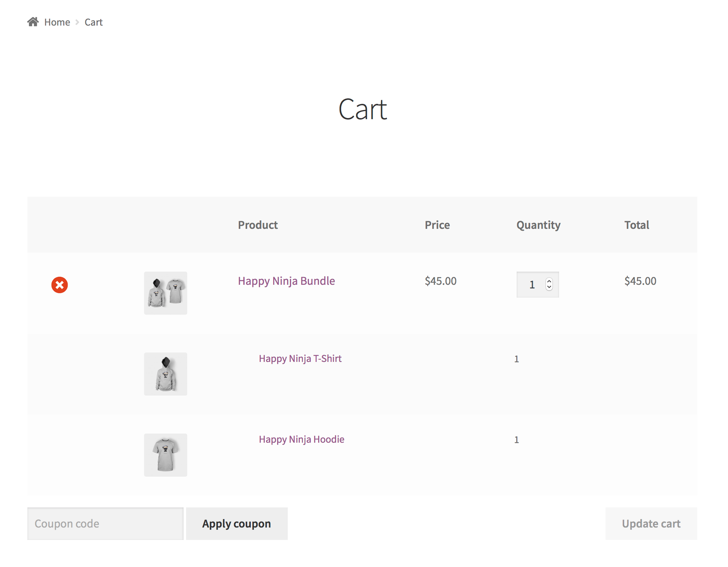Open the Happy Ninja Bundle product page
This screenshot has height=567, width=728.
click(286, 281)
